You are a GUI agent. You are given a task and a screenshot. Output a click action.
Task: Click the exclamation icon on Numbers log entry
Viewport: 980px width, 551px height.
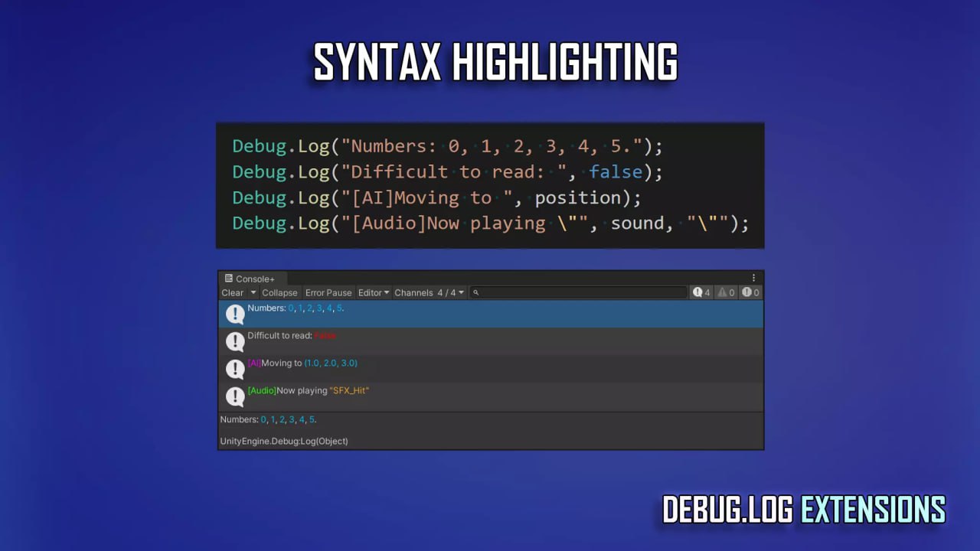pyautogui.click(x=235, y=314)
